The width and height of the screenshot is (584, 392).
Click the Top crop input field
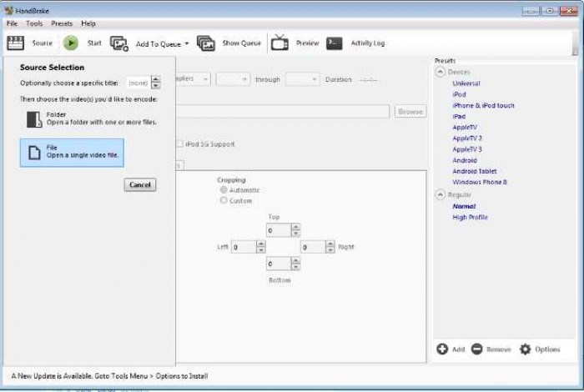coord(279,230)
